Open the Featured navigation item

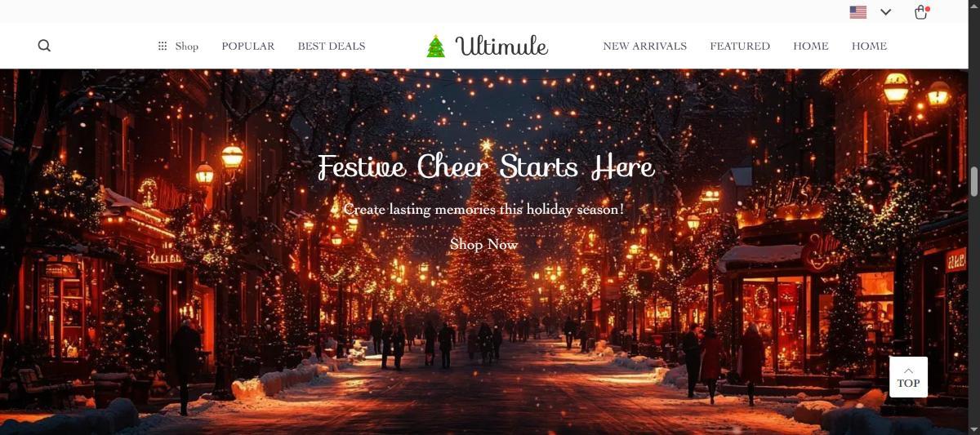[740, 46]
